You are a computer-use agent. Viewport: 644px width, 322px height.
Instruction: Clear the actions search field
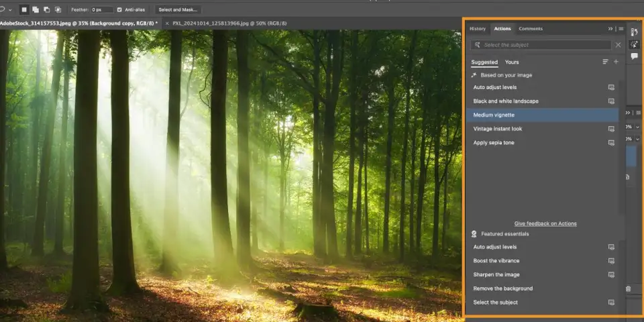[618, 45]
